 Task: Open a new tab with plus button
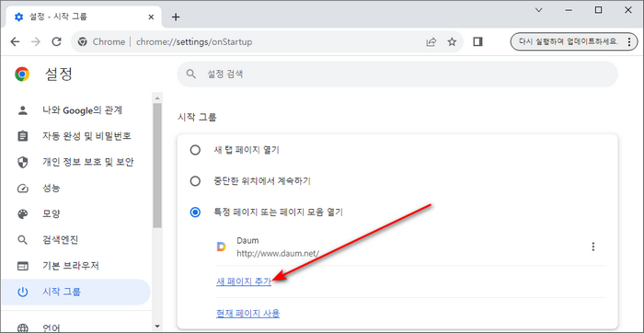(x=176, y=17)
